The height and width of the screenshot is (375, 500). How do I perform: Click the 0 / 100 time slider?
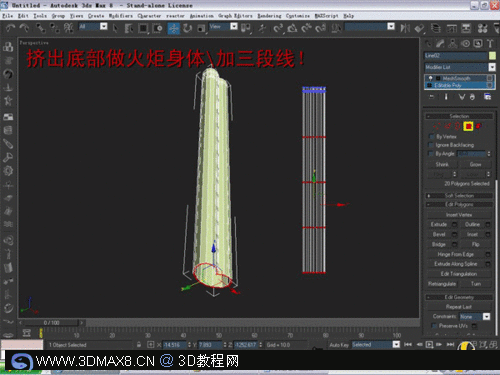point(51,323)
